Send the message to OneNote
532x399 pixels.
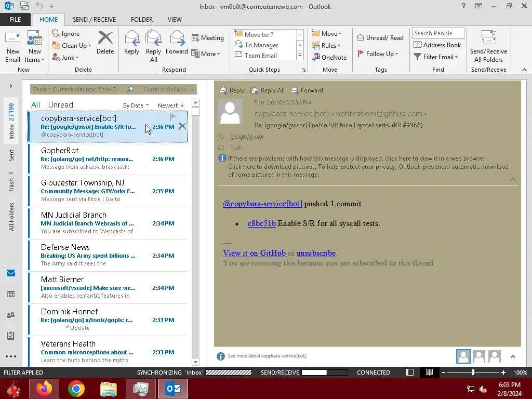[329, 57]
